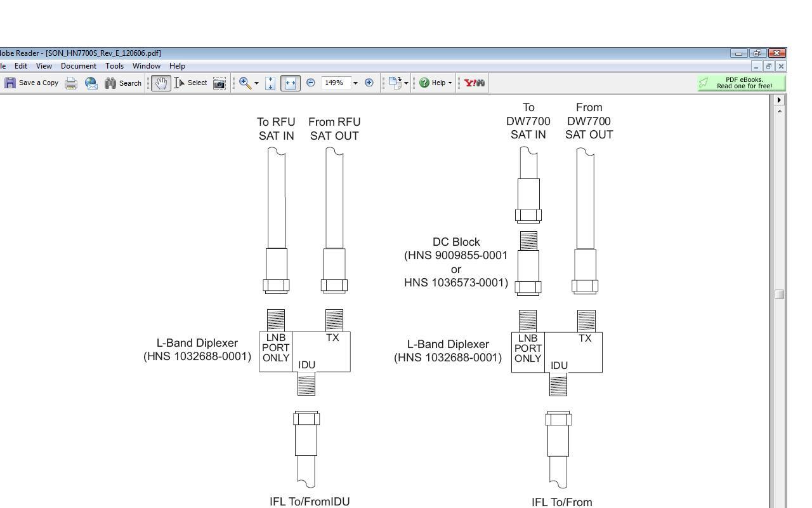Viewport: 812px width, 508px height.
Task: Expand the zoom tool dropdown arrow
Action: click(x=257, y=83)
